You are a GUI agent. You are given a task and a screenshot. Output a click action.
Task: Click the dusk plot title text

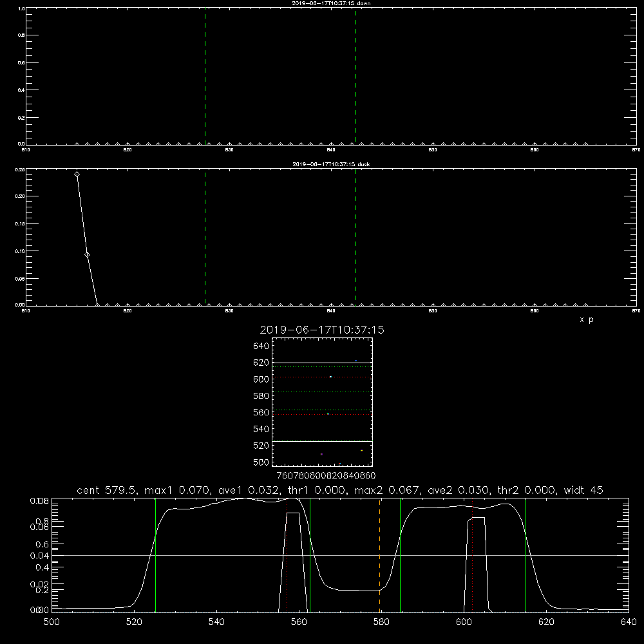pyautogui.click(x=331, y=164)
